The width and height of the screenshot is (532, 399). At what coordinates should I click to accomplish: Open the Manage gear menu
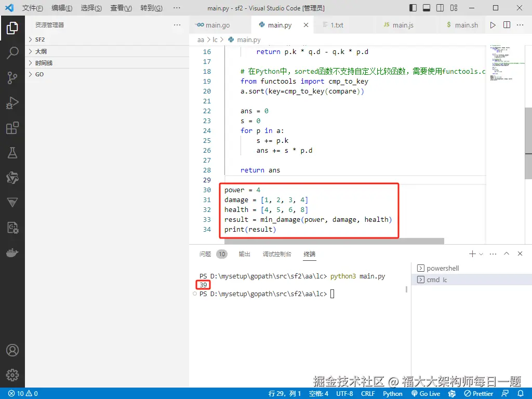[x=12, y=375]
